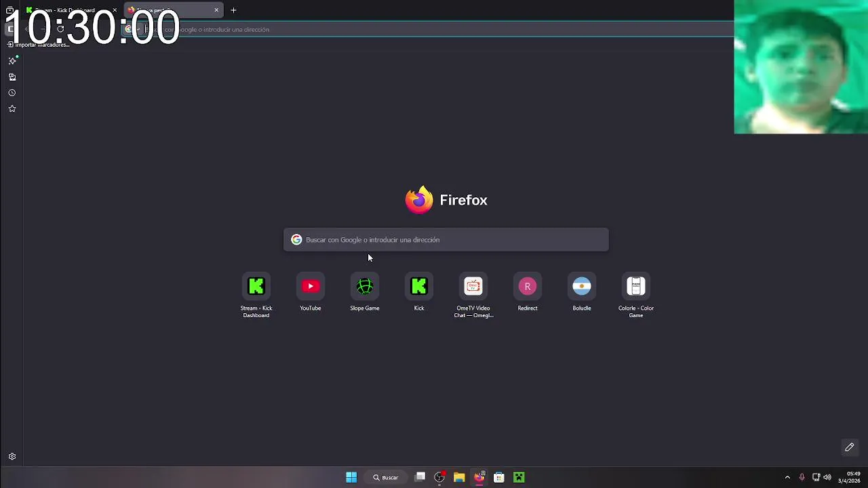Reload the current page
The height and width of the screenshot is (488, 868).
coord(60,29)
